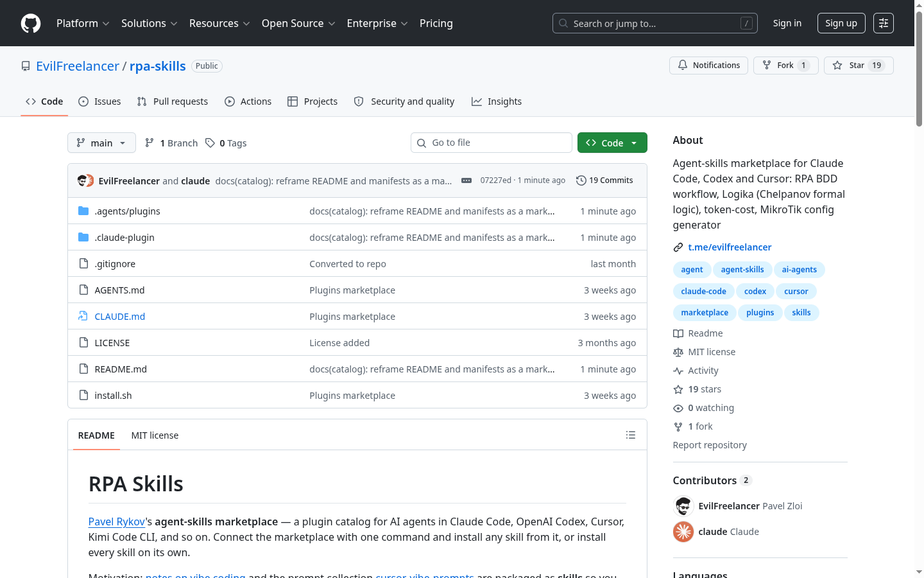This screenshot has height=578, width=924.
Task: Select the Code tab
Action: point(44,101)
